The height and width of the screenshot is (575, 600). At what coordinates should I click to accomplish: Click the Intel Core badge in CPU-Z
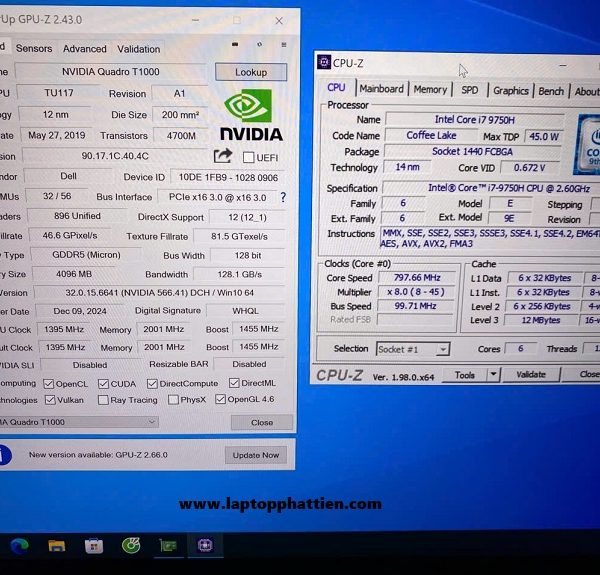(587, 144)
